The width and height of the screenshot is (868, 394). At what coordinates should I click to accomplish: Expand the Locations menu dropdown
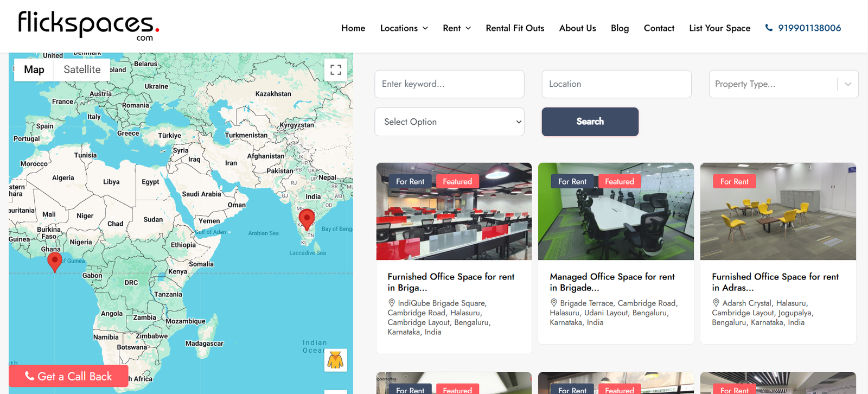[x=404, y=28]
